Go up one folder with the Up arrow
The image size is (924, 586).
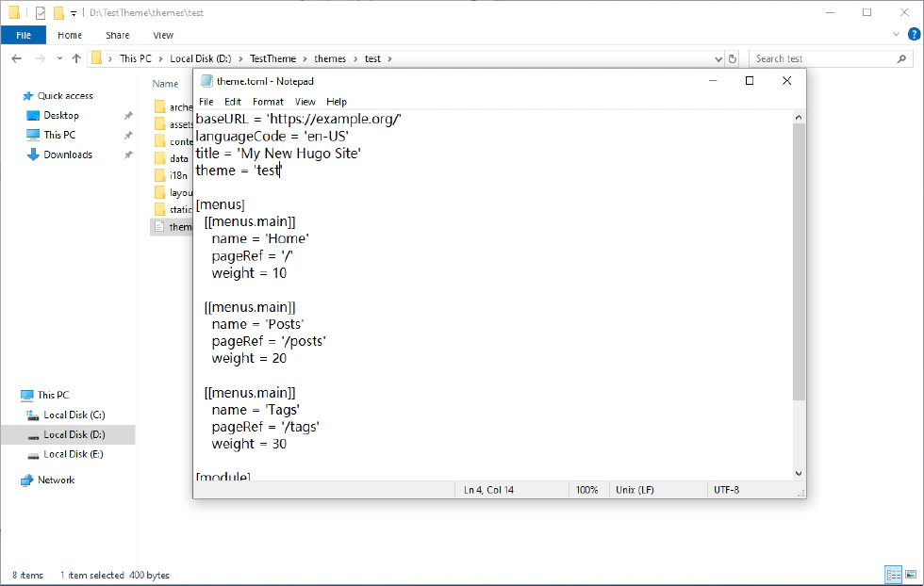pyautogui.click(x=76, y=58)
